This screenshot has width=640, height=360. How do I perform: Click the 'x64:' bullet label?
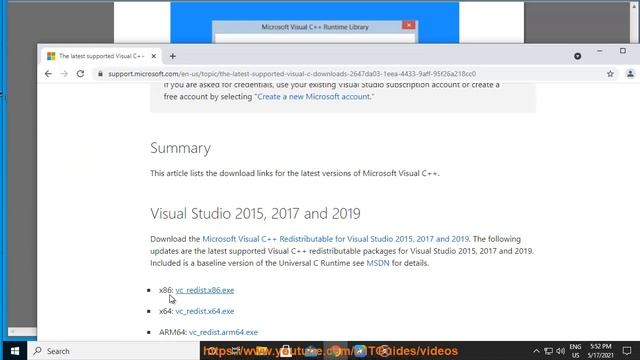166,311
